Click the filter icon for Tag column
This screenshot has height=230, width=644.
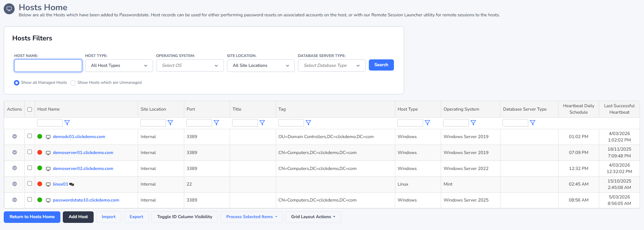(x=308, y=123)
